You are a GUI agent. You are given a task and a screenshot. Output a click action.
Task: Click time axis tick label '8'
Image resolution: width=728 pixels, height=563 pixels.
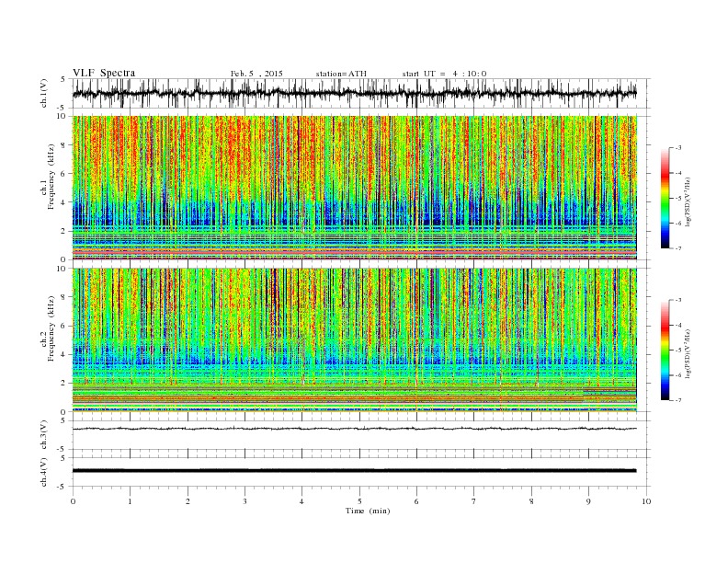[531, 501]
